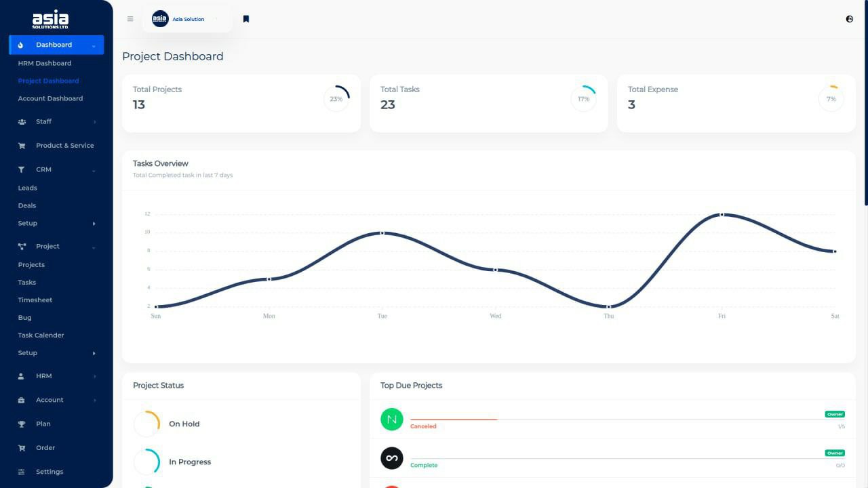868x488 pixels.
Task: Open the globe language icon top right
Action: (x=850, y=19)
